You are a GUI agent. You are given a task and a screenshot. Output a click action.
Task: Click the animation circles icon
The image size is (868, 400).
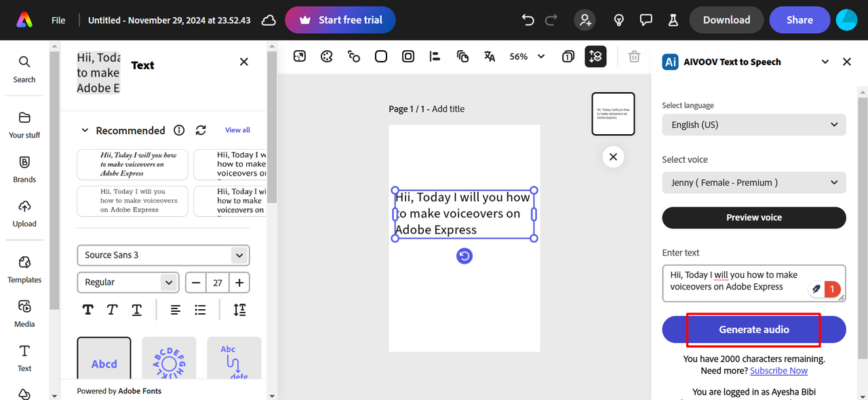[353, 56]
